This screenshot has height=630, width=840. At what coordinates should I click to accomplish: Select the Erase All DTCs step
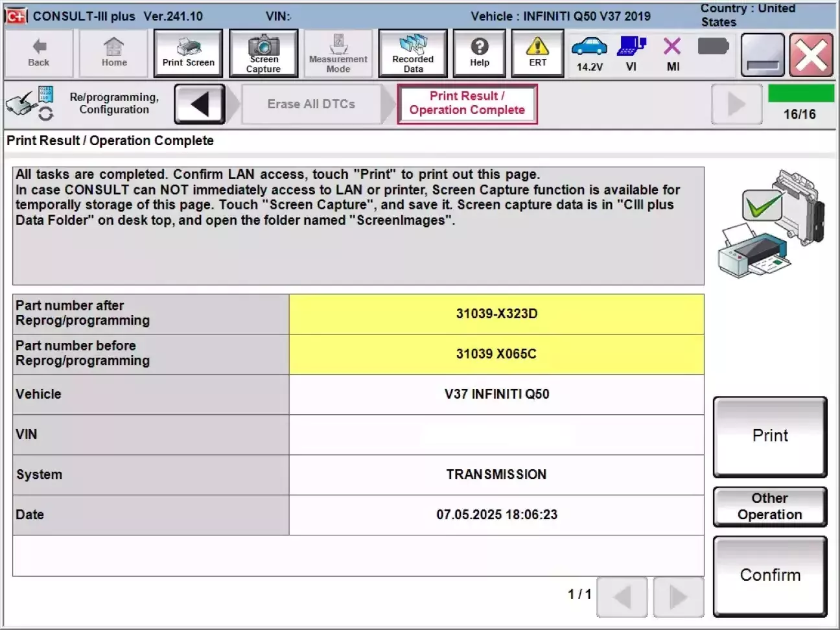pyautogui.click(x=311, y=104)
